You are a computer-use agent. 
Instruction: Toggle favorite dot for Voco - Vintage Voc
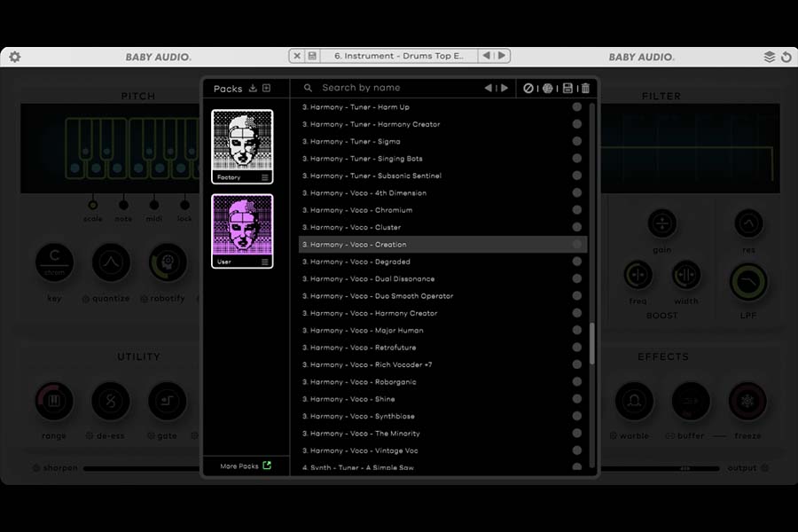(576, 450)
